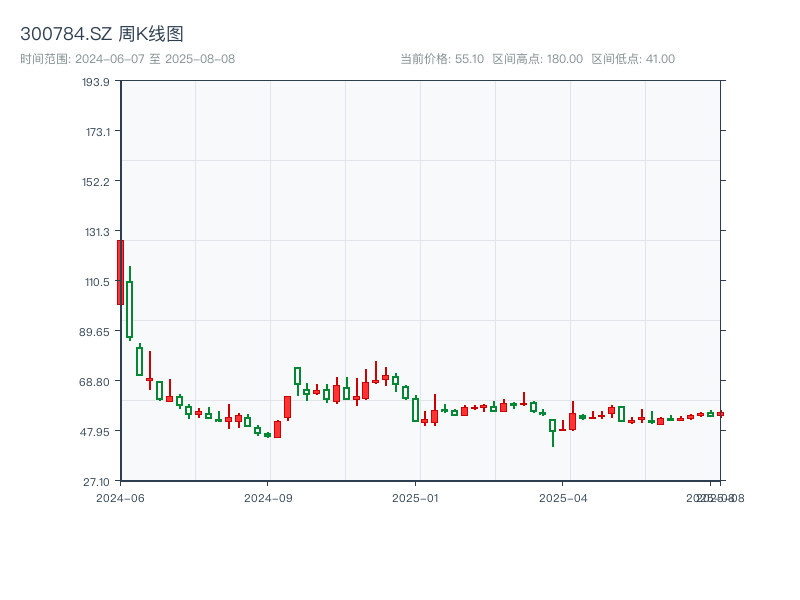The image size is (800, 600).
Task: Click x-axis label 2025-01
Action: click(415, 498)
